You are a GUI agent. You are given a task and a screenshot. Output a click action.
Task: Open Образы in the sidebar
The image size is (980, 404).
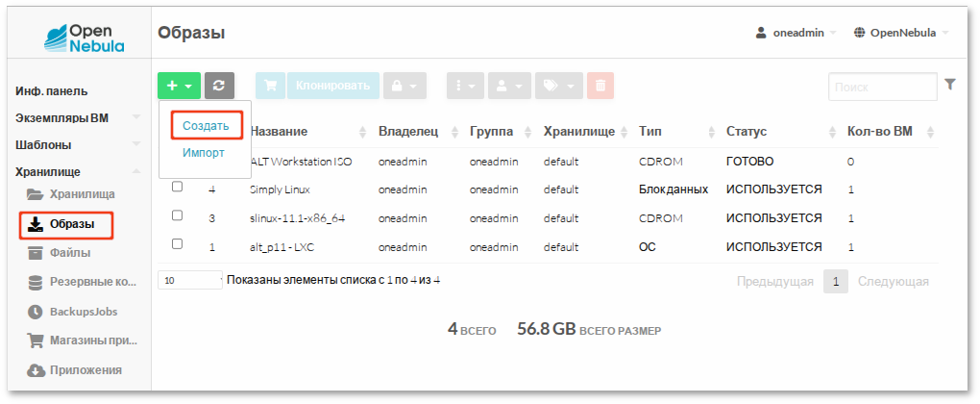coord(66,224)
